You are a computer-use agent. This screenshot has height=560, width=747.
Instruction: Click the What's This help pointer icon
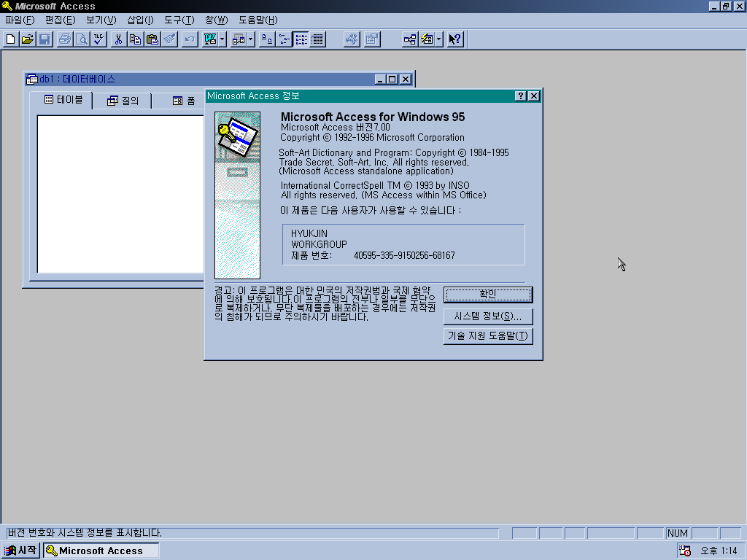point(455,39)
